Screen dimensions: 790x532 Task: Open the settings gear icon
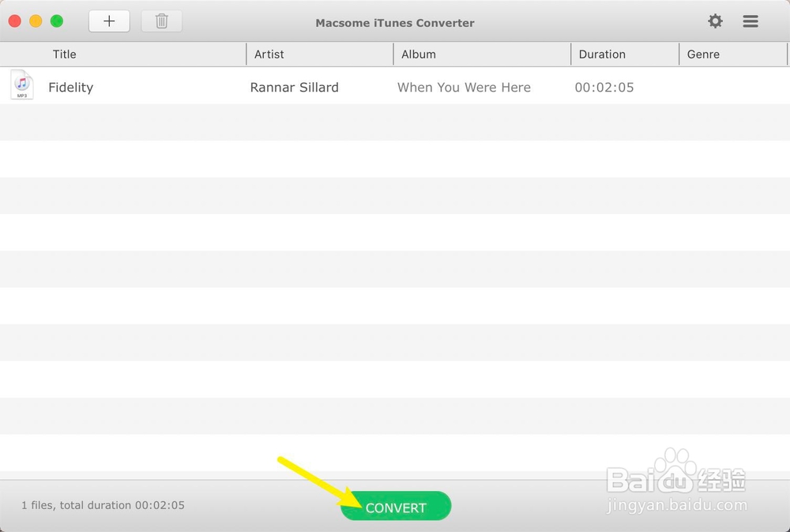(715, 21)
